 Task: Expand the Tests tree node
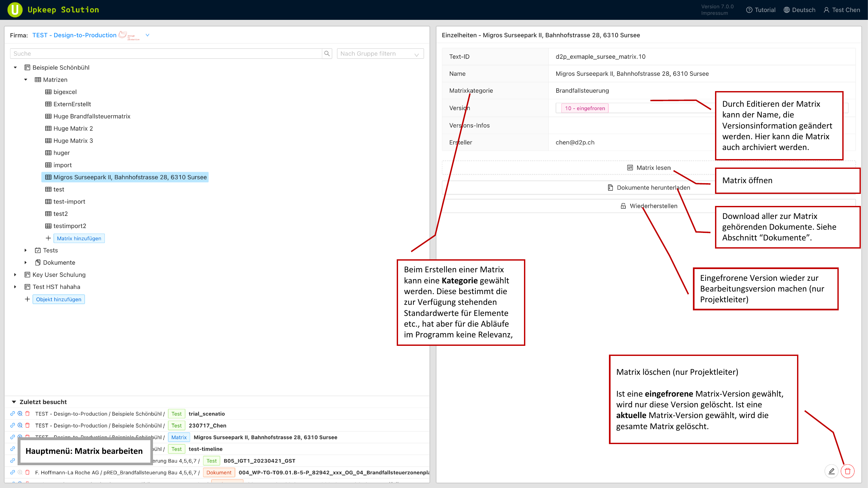(x=26, y=250)
